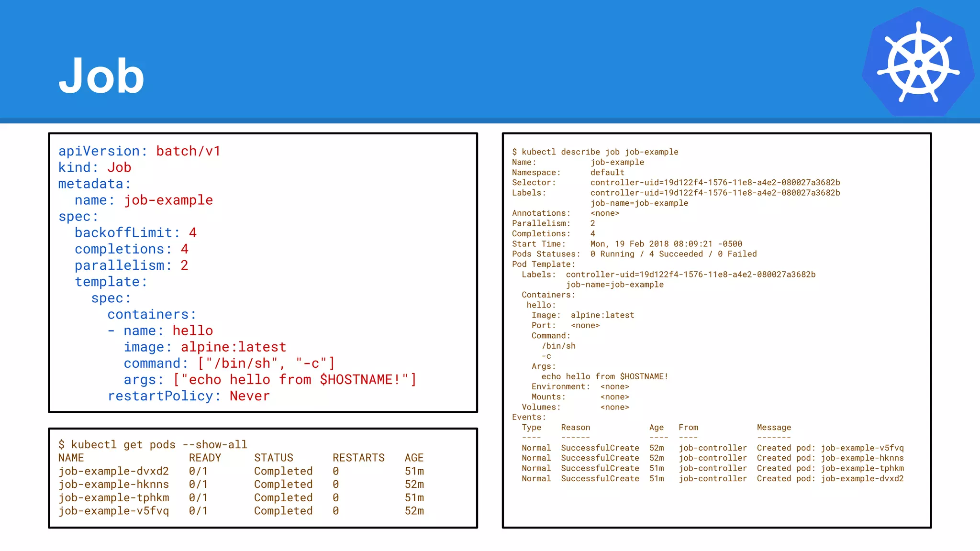Click the alpine:latest image value in YAML

(x=233, y=347)
